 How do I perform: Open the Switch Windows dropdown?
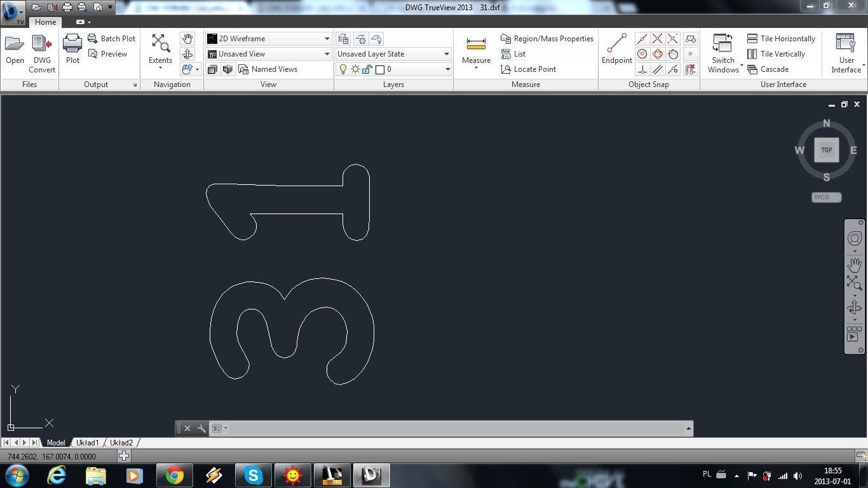click(x=724, y=53)
